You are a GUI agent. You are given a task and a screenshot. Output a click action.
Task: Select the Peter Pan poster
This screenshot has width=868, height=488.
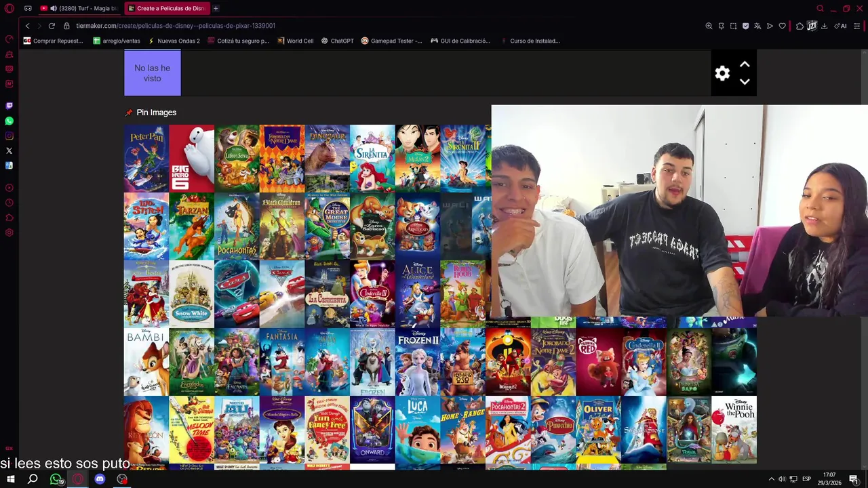click(146, 159)
